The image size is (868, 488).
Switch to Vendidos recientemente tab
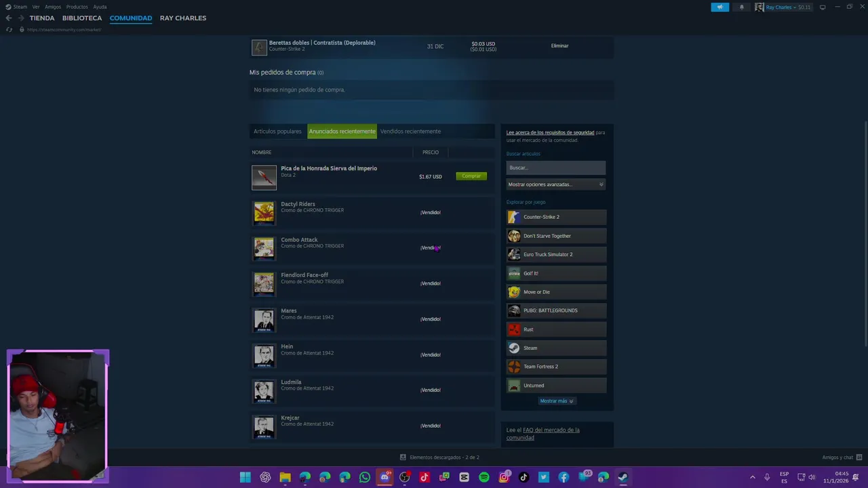click(x=410, y=131)
